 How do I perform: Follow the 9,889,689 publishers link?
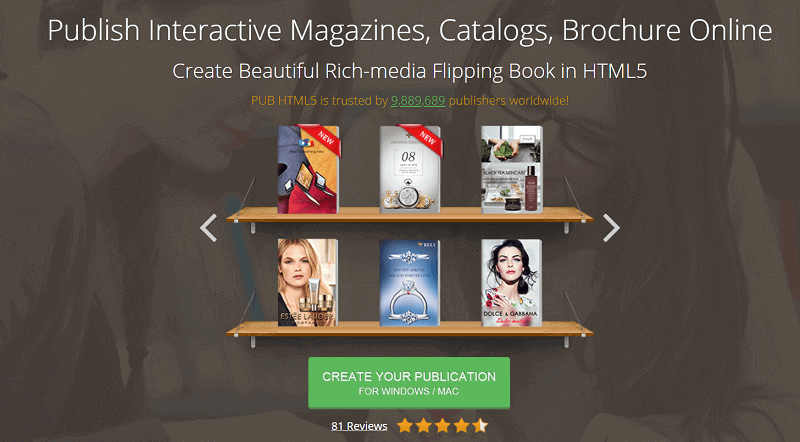pyautogui.click(x=418, y=101)
